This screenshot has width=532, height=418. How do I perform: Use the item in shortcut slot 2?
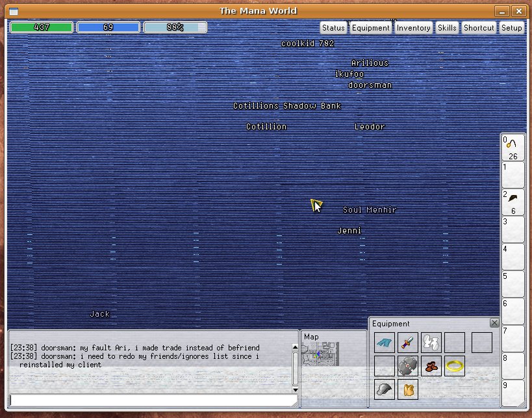(513, 202)
